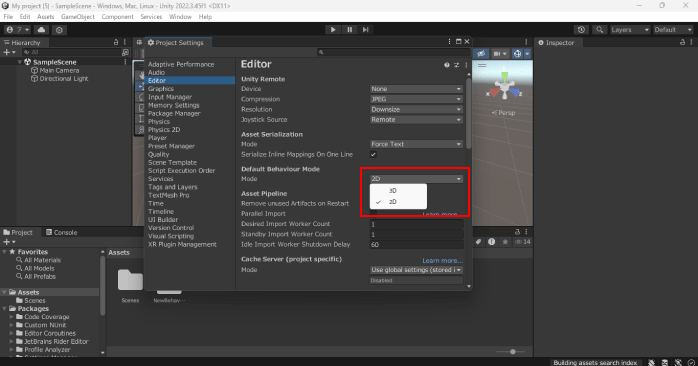Lock the Inspector panel
This screenshot has height=366, width=698.
click(x=682, y=42)
